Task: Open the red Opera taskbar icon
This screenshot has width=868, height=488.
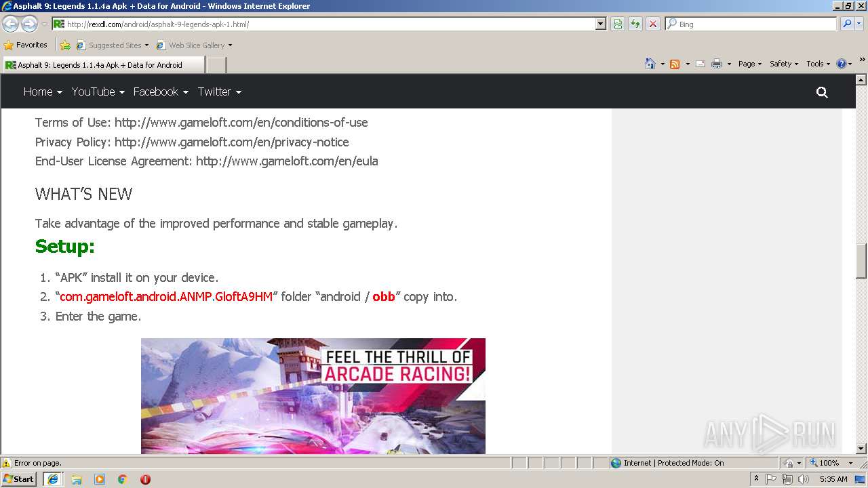Action: (x=145, y=479)
